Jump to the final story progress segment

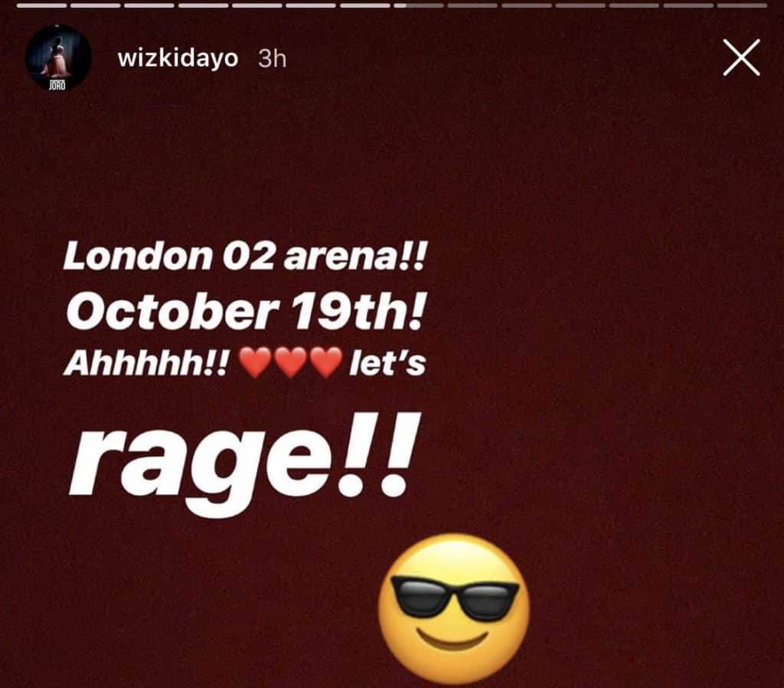742,5
